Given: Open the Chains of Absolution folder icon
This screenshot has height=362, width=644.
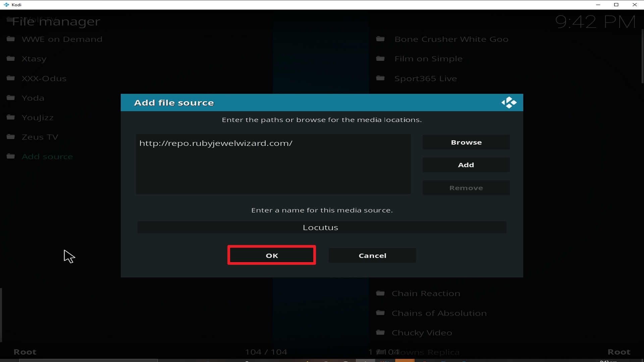Looking at the screenshot, I should click(380, 313).
